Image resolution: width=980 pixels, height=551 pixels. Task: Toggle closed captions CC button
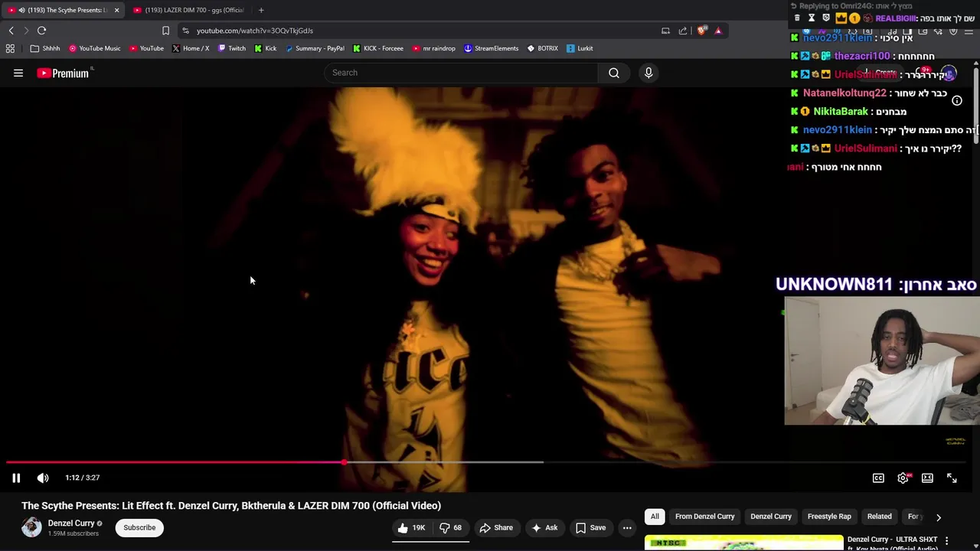(878, 478)
